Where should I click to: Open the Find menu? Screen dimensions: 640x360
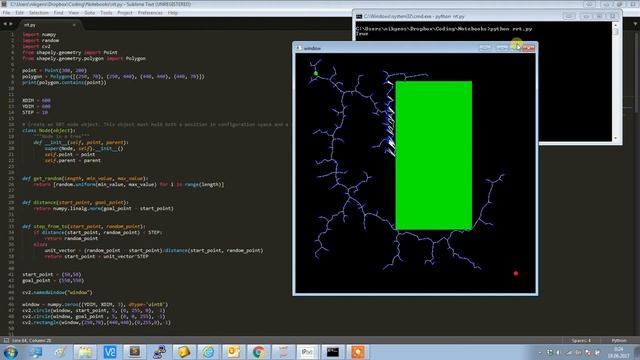point(58,13)
